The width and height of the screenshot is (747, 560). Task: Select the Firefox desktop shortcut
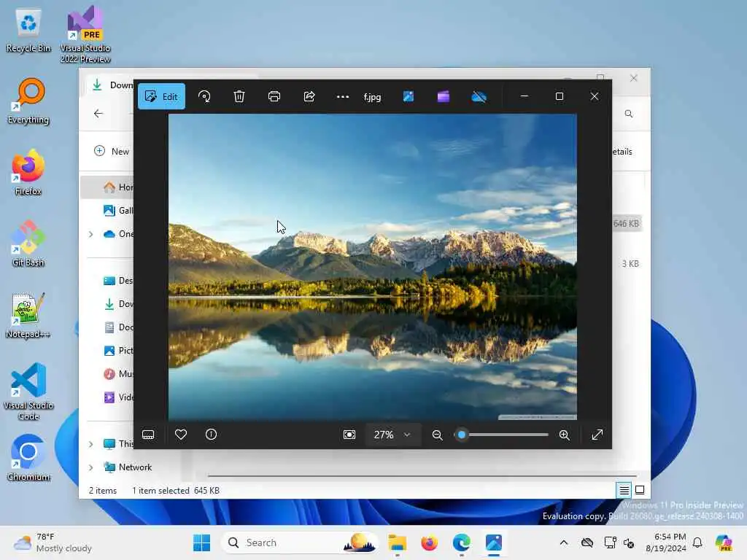[28, 173]
